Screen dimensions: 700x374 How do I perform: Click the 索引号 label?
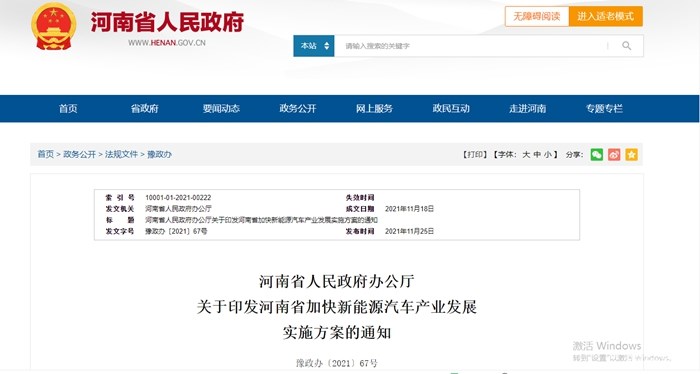click(x=120, y=198)
